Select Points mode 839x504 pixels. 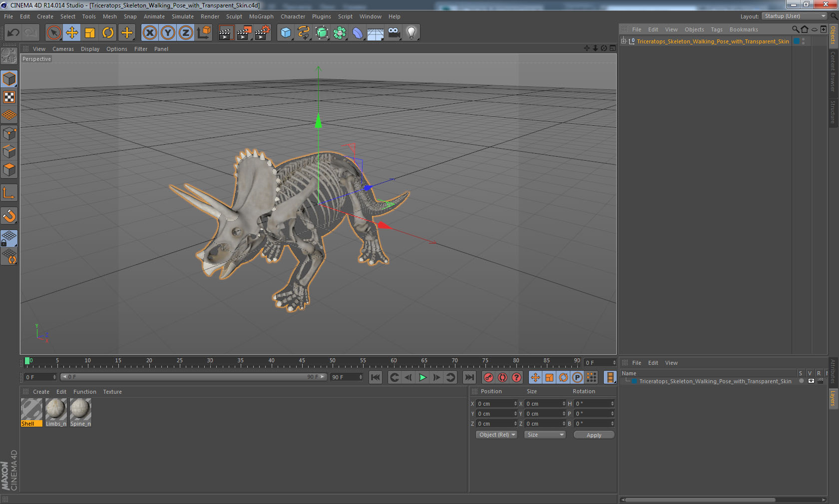pyautogui.click(x=9, y=133)
